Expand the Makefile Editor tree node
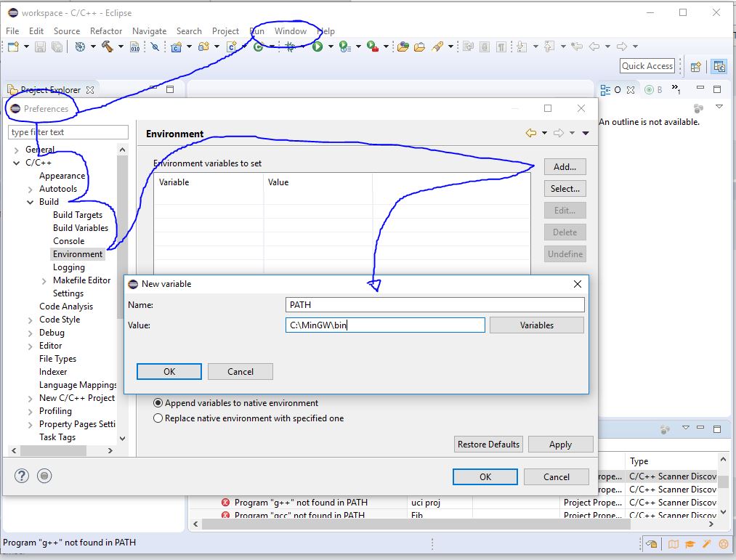This screenshot has width=736, height=560. click(x=44, y=280)
